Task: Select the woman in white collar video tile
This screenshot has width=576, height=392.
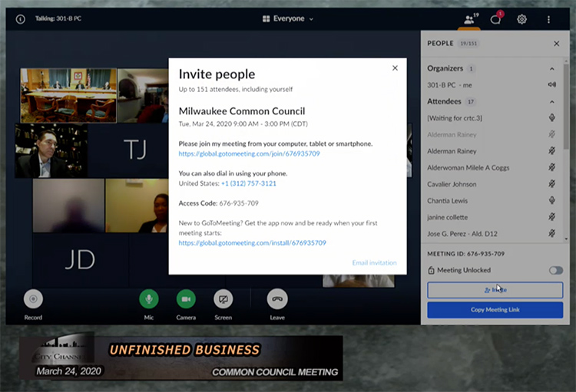Action: click(x=137, y=206)
